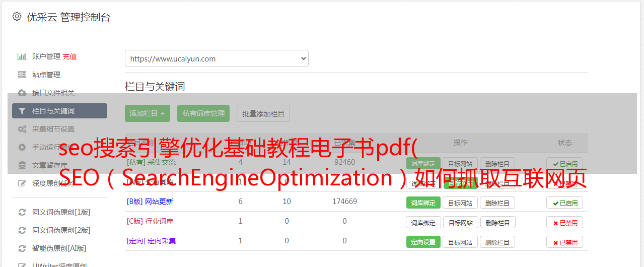Click the play icon for 手动运行
The image size is (644, 267).
tap(22, 147)
